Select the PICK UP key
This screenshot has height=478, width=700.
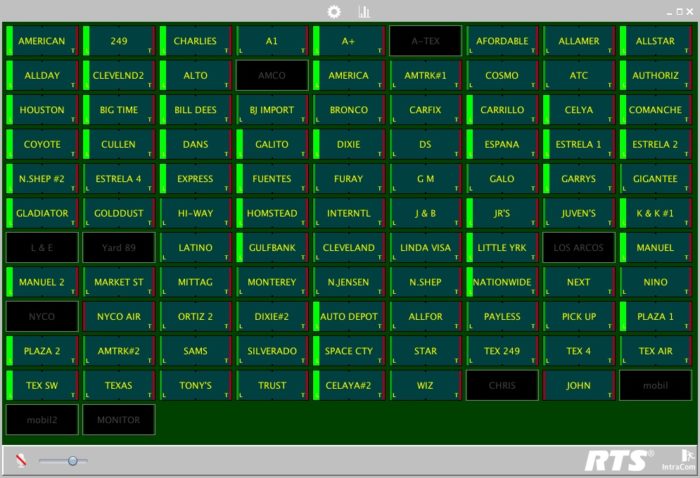click(x=579, y=316)
